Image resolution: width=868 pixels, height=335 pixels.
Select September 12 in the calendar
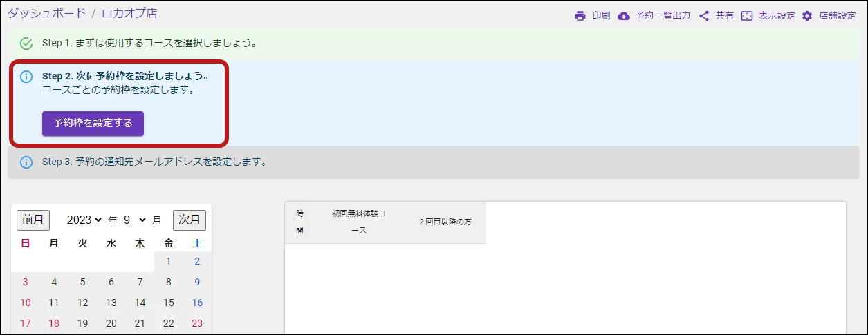click(82, 303)
